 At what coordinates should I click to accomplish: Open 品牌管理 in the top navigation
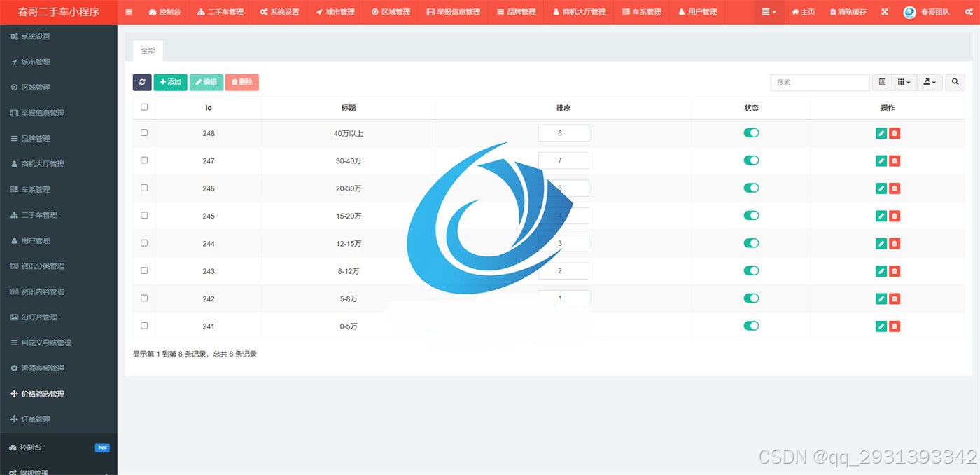click(x=516, y=12)
